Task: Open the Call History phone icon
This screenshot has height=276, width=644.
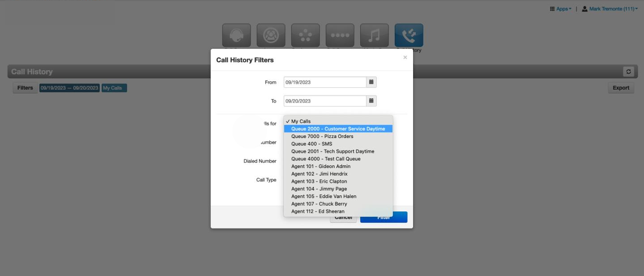Action: 409,35
